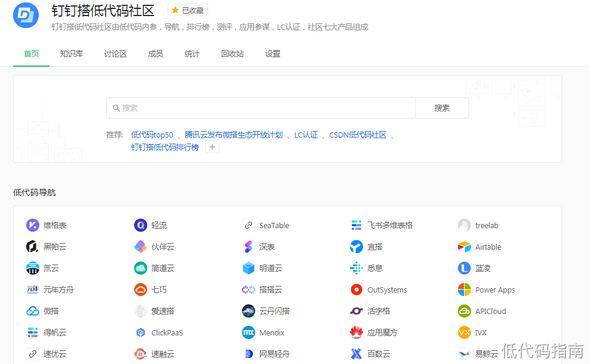Click the 飞书多维表格 icon
The height and width of the screenshot is (364, 589).
[356, 225]
